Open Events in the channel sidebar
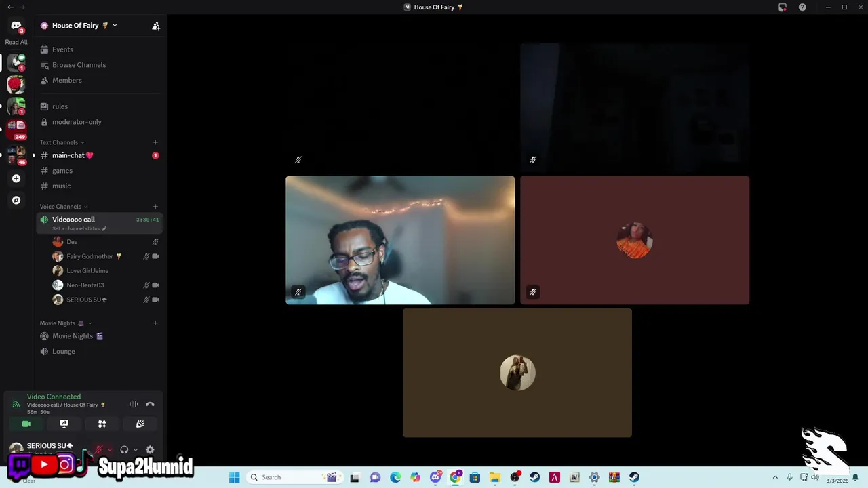The height and width of the screenshot is (488, 868). pos(99,49)
